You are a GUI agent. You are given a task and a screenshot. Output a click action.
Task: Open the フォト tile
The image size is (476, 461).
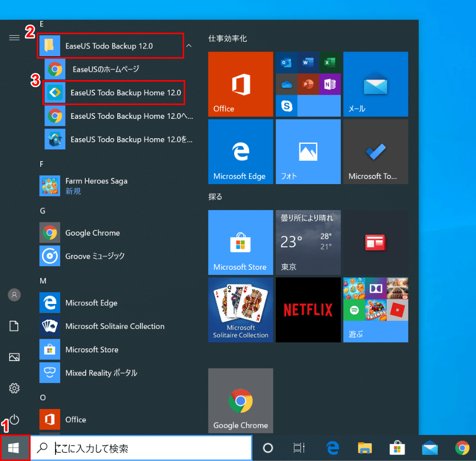coord(308,152)
